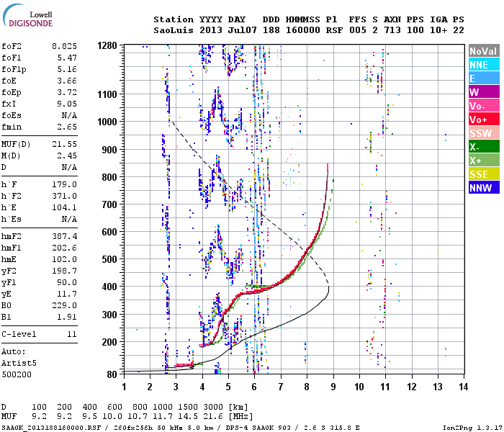Click the hmF2 value 387.4
The height and width of the screenshot is (432, 504).
click(64, 237)
